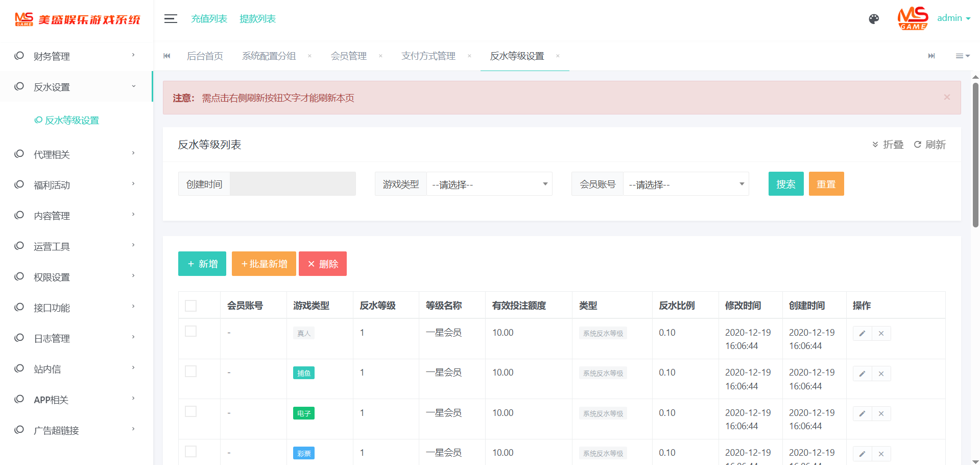
Task: Expand 财务管理 in the sidebar
Action: (x=76, y=56)
